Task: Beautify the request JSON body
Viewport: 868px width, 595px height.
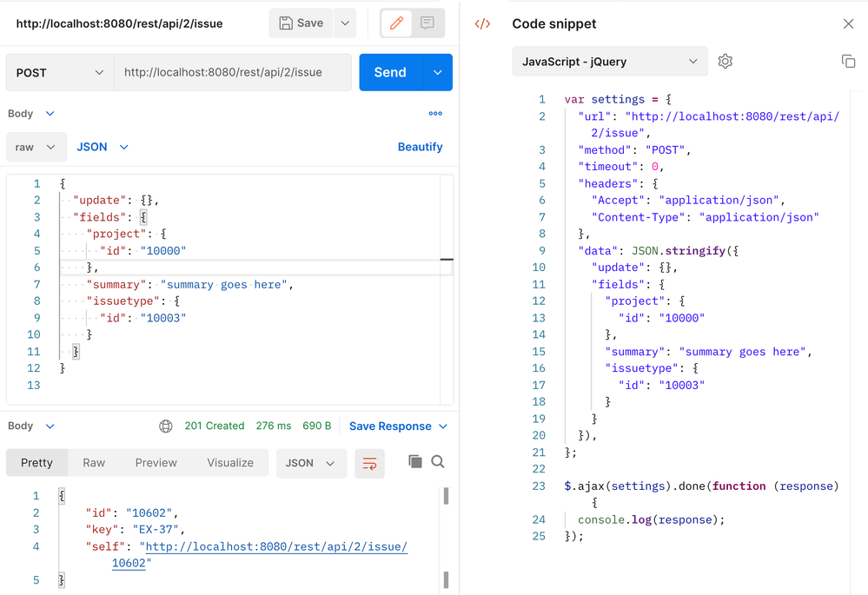Action: (x=421, y=147)
